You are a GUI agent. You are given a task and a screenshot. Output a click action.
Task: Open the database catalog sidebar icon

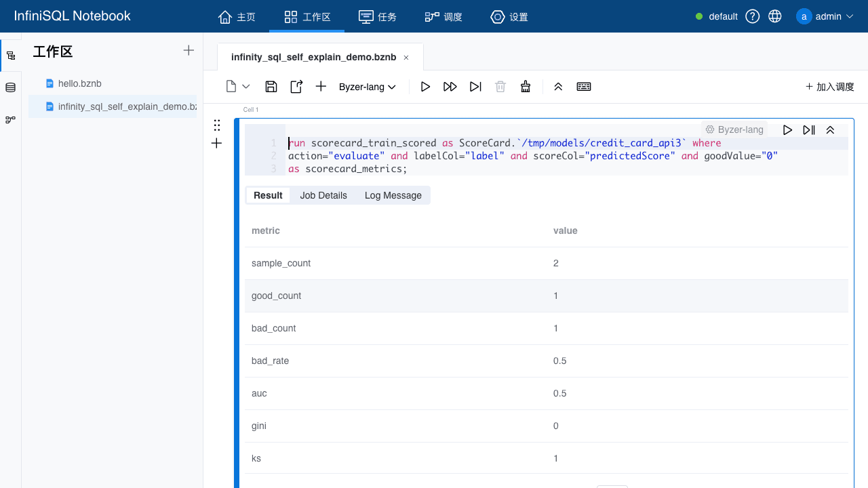pos(10,87)
